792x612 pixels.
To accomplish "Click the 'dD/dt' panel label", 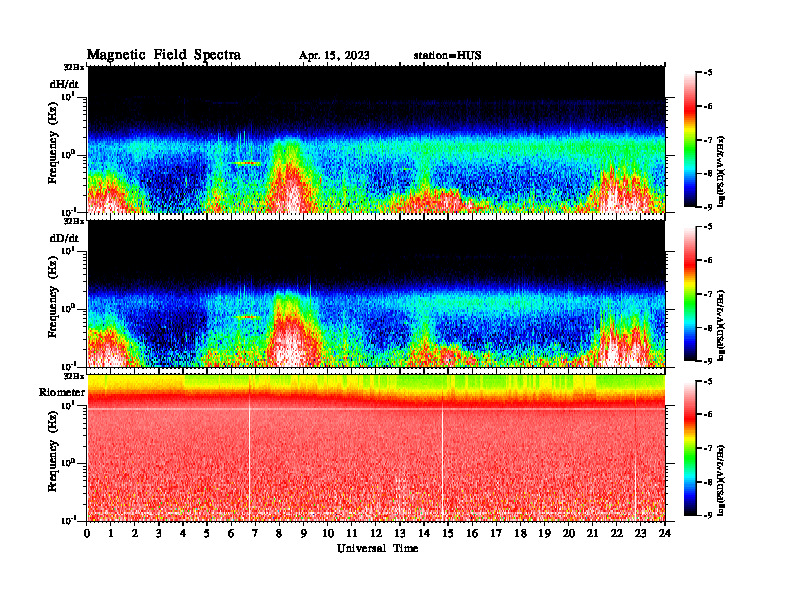I will click(x=64, y=238).
